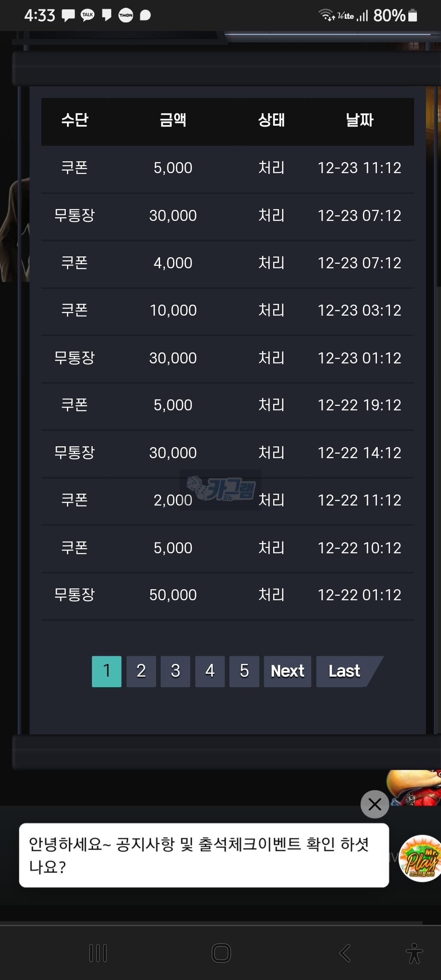Open the recent apps navigation icon

[x=98, y=953]
